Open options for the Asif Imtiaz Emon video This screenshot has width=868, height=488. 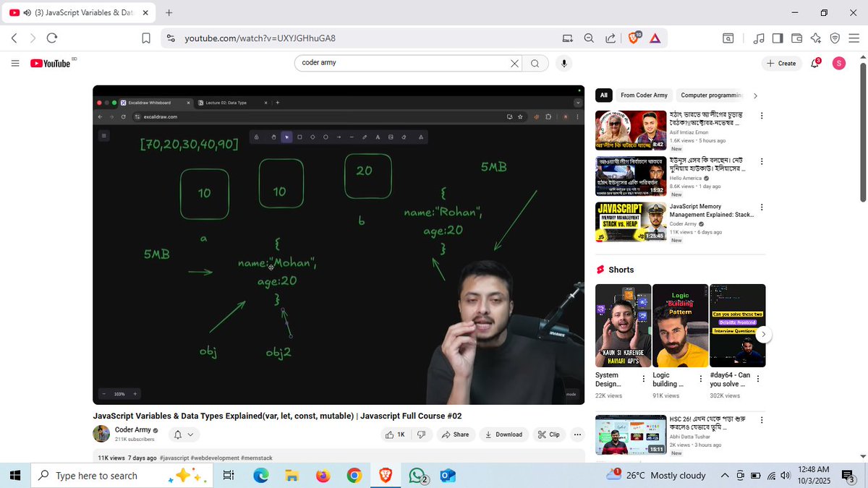pyautogui.click(x=761, y=116)
